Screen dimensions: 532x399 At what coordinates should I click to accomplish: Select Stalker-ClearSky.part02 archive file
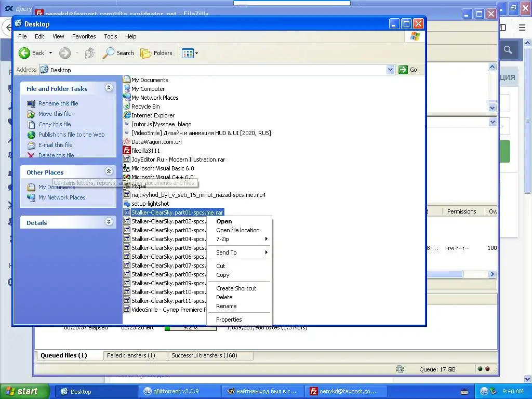click(165, 221)
